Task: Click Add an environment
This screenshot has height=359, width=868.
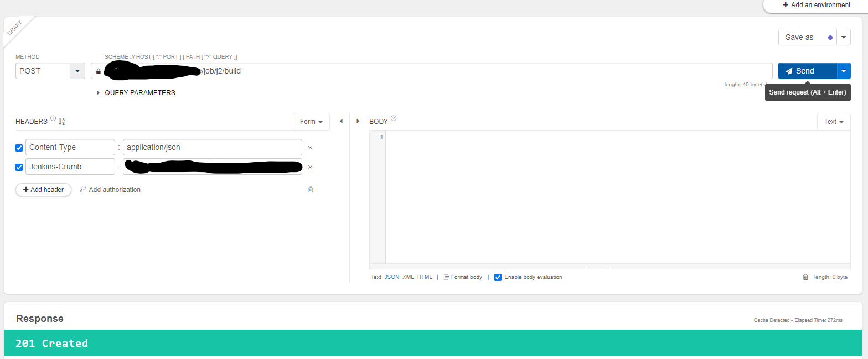Action: click(817, 5)
